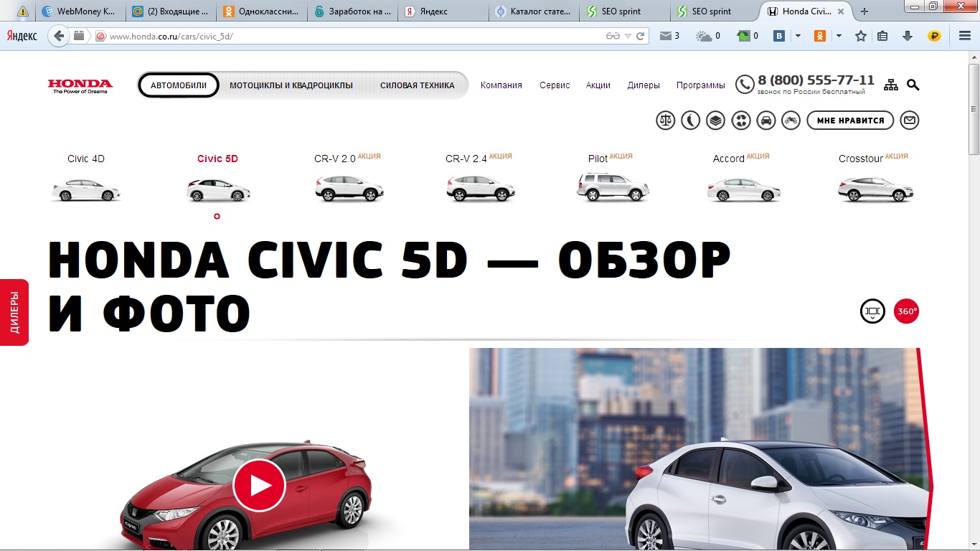Click the envelope contact icon
Viewport: 980px width, 551px height.
pyautogui.click(x=910, y=121)
